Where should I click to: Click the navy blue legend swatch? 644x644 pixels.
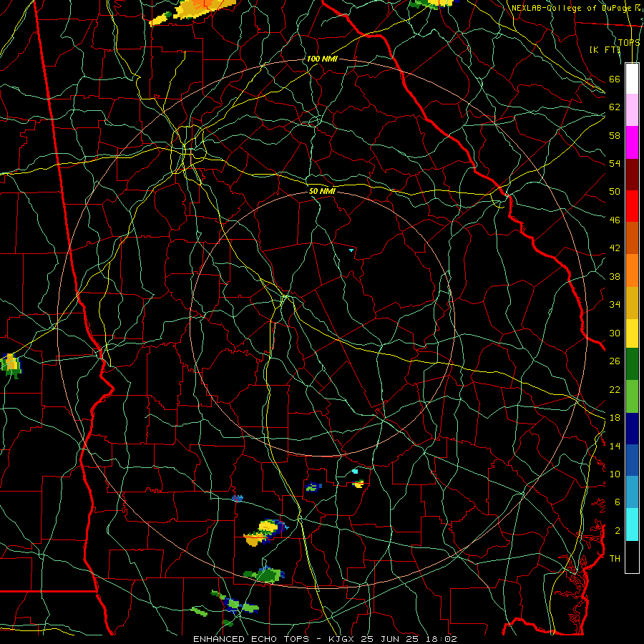click(x=632, y=429)
